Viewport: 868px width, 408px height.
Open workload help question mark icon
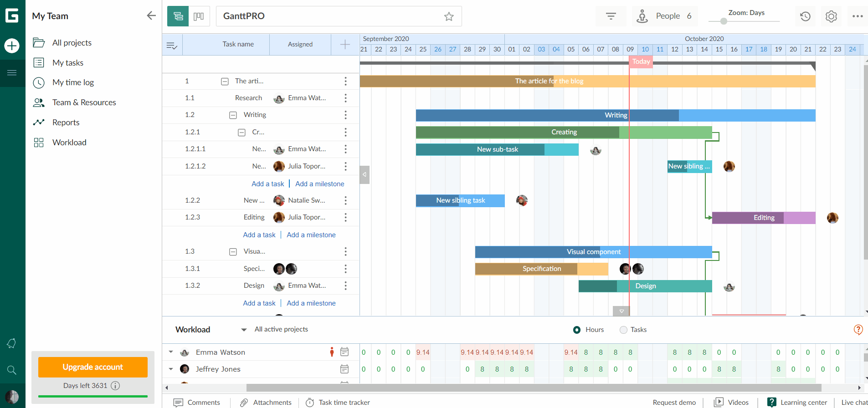858,330
